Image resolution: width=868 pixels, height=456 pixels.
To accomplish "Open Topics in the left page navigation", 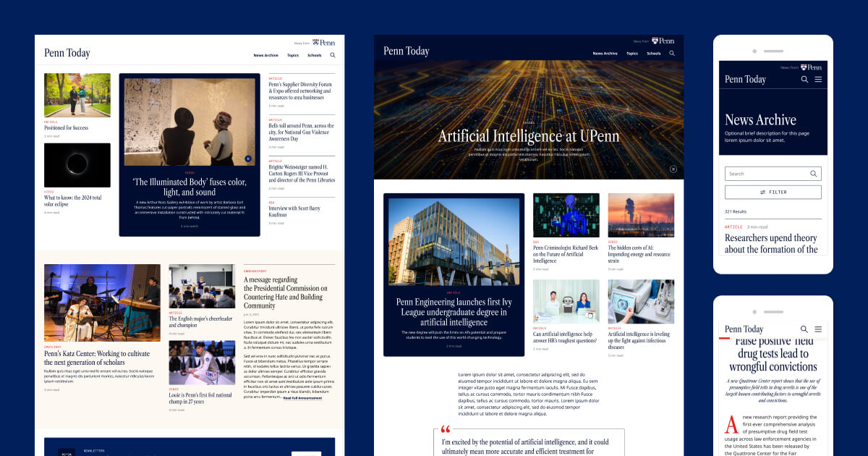I will 293,55.
